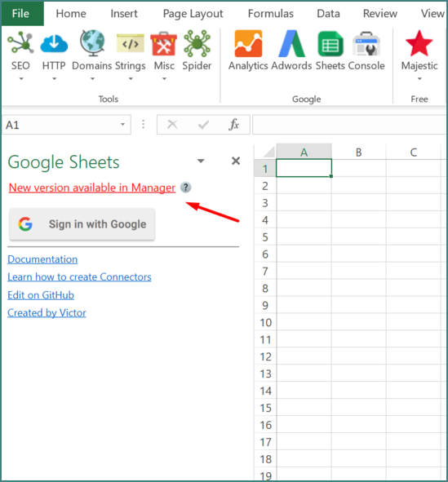This screenshot has width=448, height=482.
Task: Click inside the formula bar input
Action: 349,125
